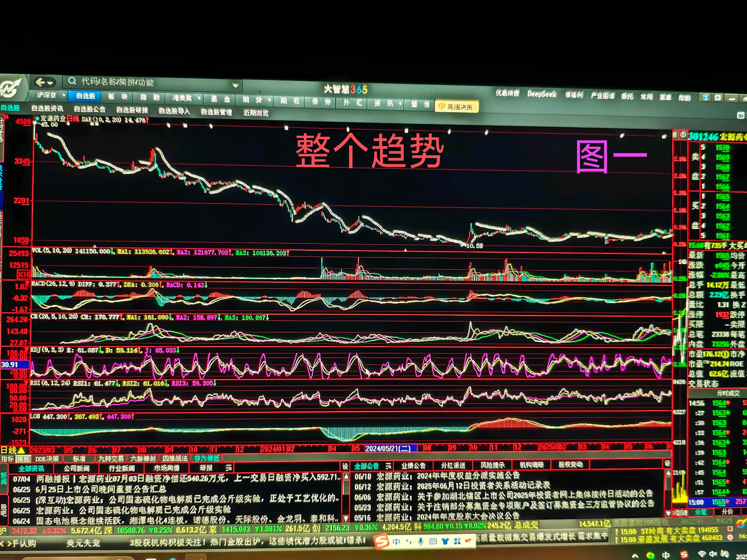The height and width of the screenshot is (560, 747).
Task: Open 自选股资讯 sub-tab
Action: click(47, 108)
